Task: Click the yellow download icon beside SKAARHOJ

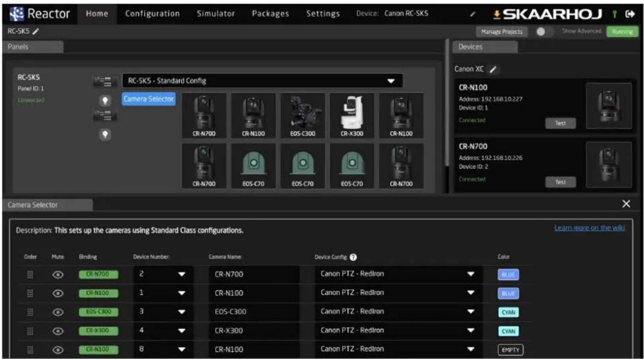Action: coord(497,14)
